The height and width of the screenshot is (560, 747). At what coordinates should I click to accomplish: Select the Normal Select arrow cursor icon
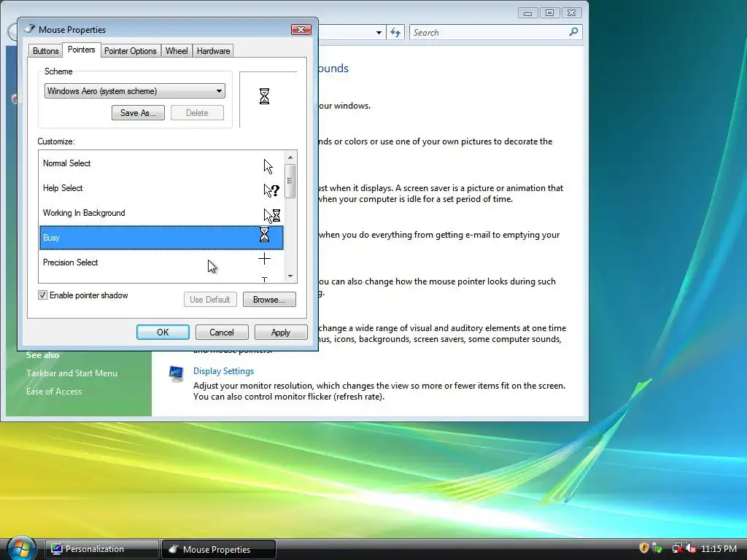pos(268,167)
